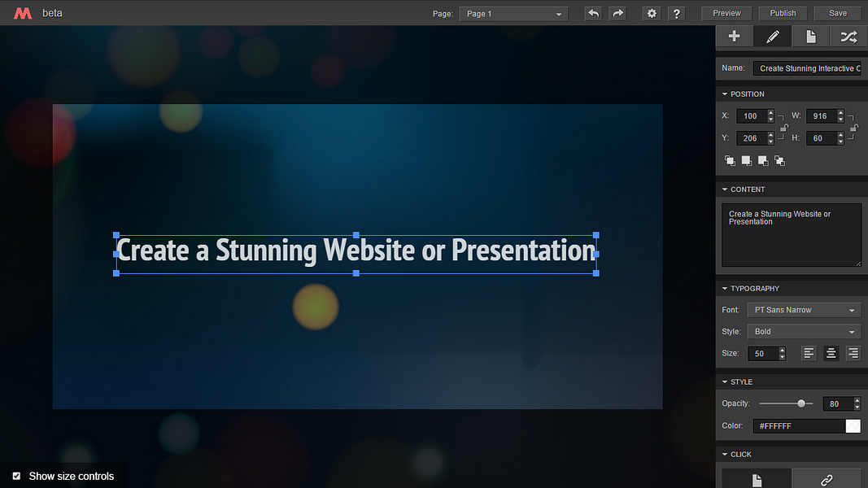868x488 pixels.
Task: Click the Content text area
Action: click(x=791, y=235)
